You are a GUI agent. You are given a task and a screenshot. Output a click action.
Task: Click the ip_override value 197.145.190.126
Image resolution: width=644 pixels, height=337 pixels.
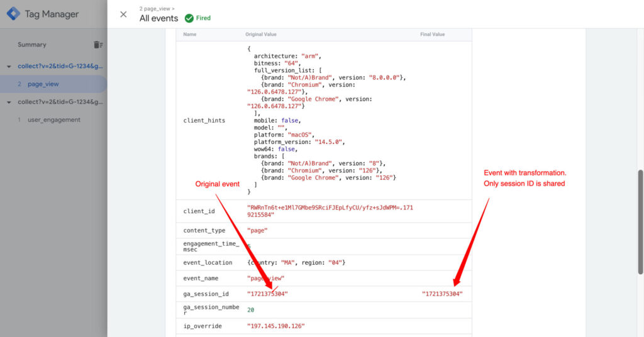275,326
